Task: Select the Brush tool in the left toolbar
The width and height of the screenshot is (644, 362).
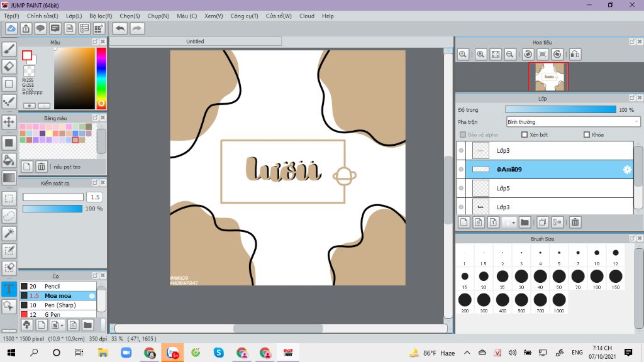Action: (9, 49)
